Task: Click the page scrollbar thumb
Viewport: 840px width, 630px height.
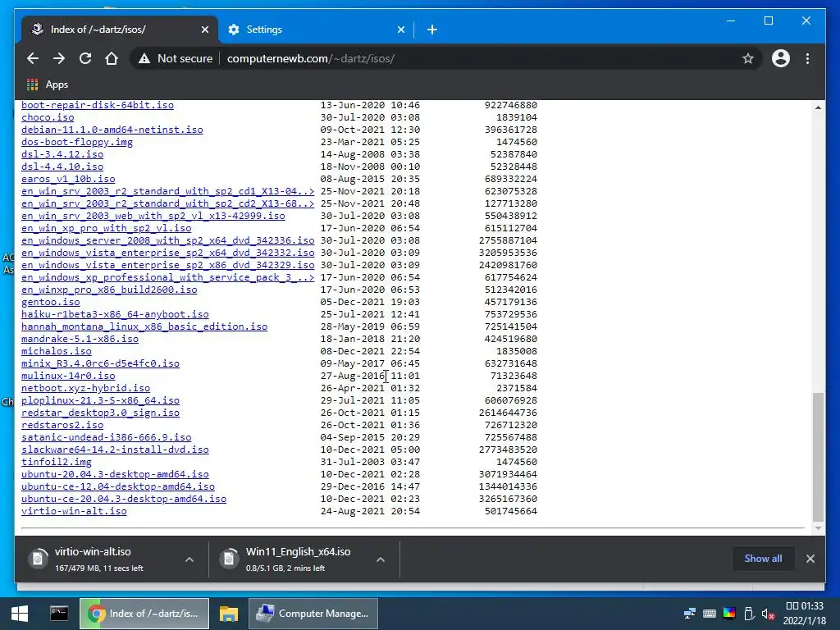Action: pyautogui.click(x=818, y=456)
